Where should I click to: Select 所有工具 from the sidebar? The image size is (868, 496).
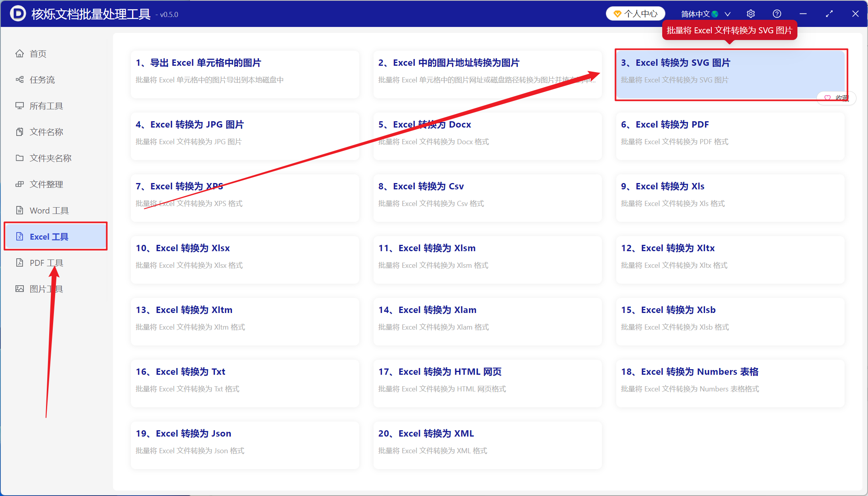coord(56,106)
